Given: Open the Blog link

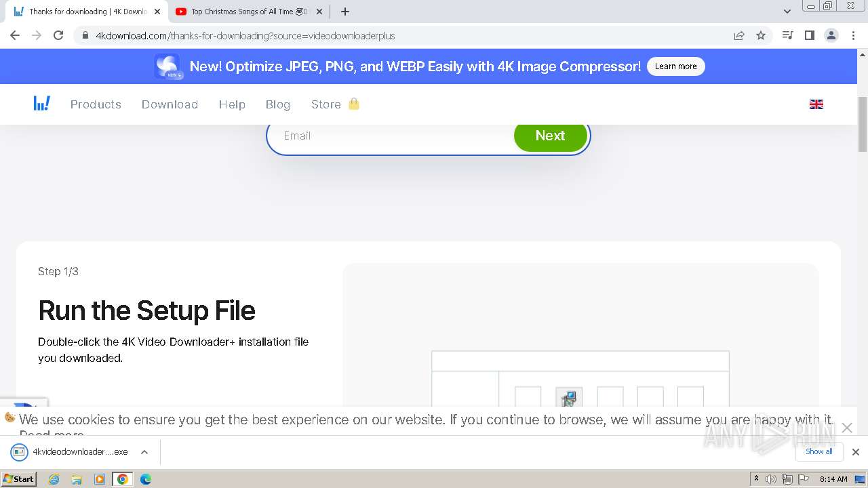Looking at the screenshot, I should [278, 104].
